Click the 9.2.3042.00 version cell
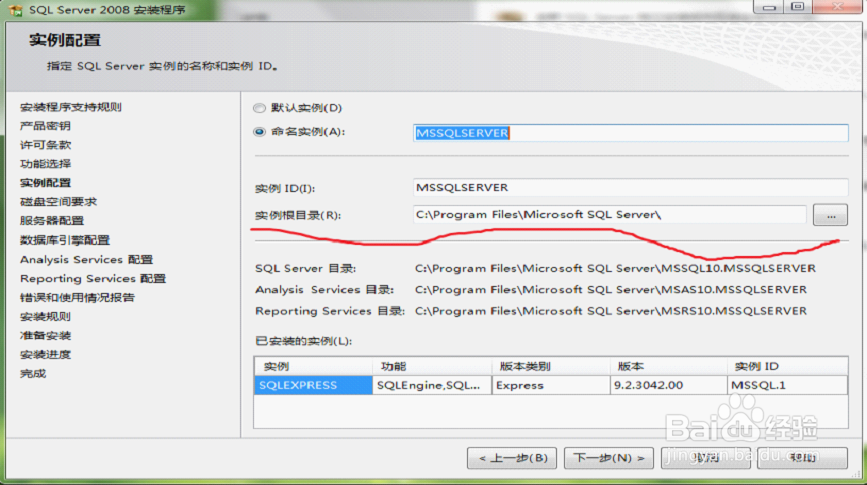 click(x=668, y=385)
